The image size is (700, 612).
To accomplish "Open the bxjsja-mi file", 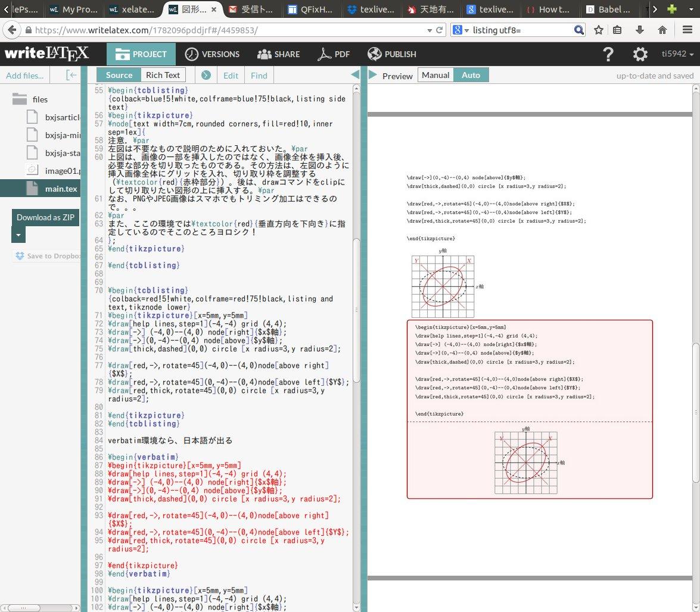I will click(x=54, y=135).
